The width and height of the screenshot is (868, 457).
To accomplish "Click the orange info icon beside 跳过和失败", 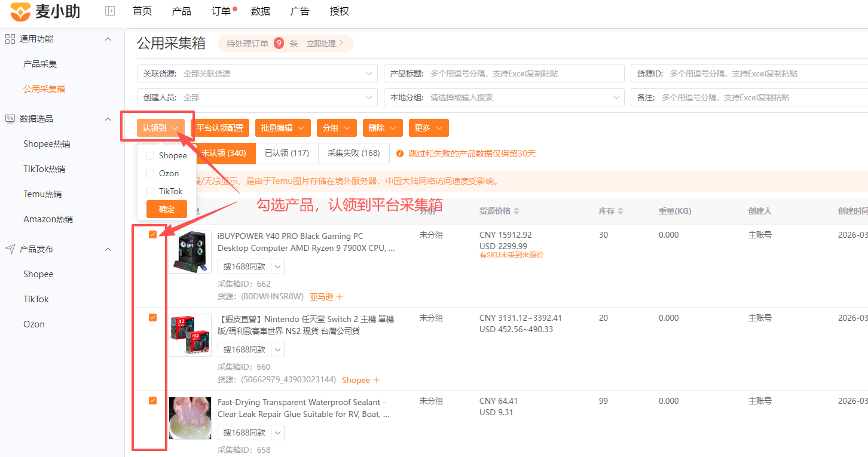I will coord(400,154).
